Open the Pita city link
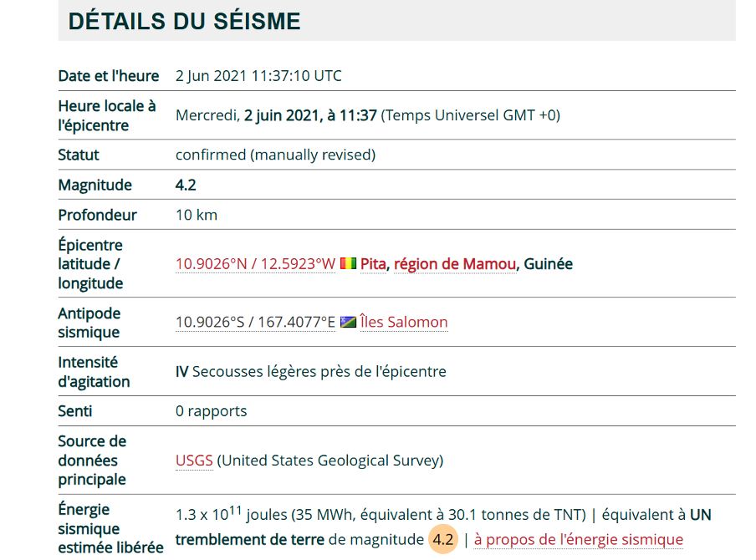 point(373,264)
